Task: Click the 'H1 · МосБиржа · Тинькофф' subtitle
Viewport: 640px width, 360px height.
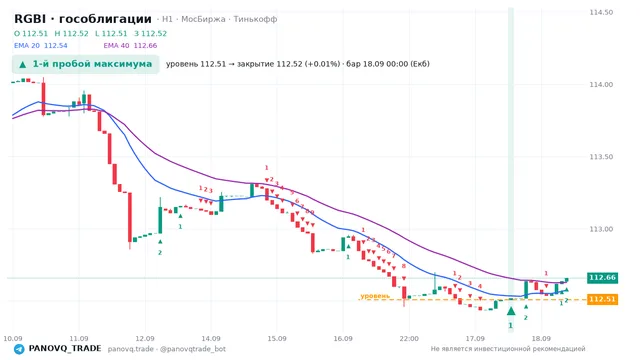Action: (220, 19)
